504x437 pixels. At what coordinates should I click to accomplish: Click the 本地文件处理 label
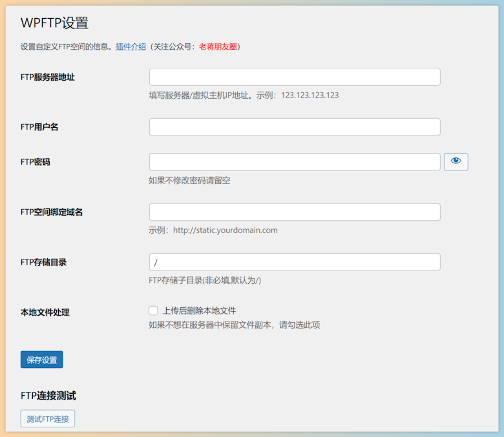[x=45, y=312]
